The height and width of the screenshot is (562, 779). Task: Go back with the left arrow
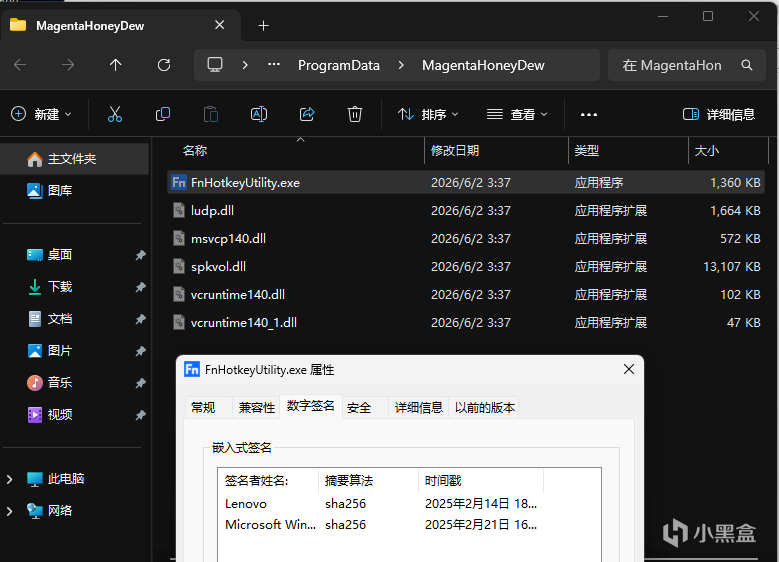click(x=20, y=65)
